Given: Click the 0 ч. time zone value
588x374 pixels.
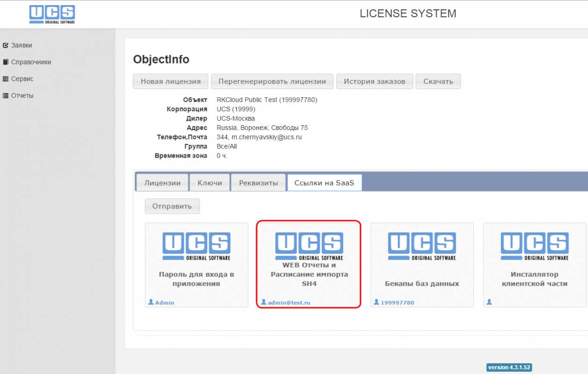Looking at the screenshot, I should [222, 156].
